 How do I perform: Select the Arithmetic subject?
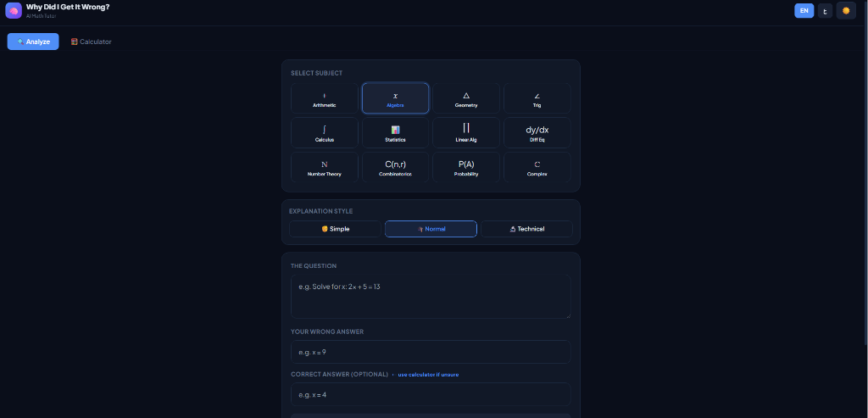tap(325, 98)
